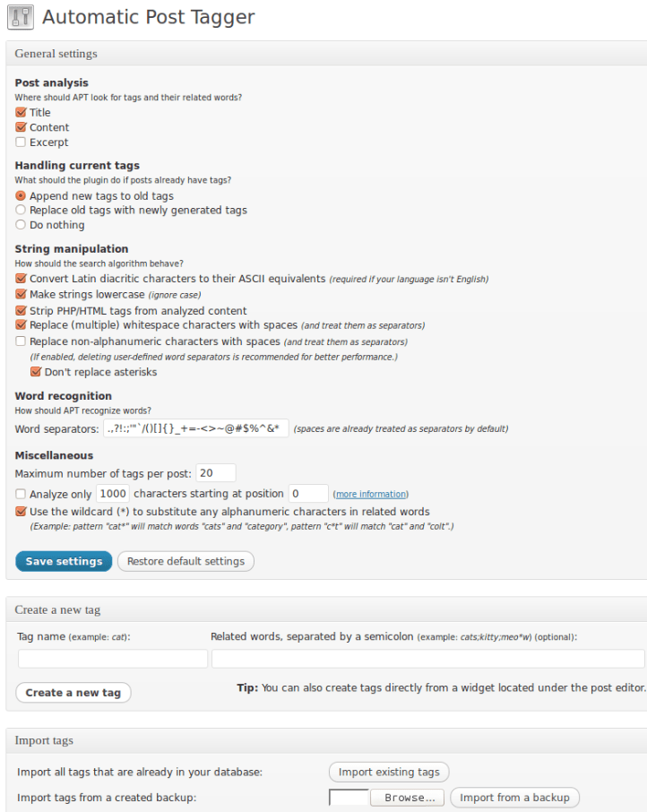Enable "Replace non-alphanumeric characters with spaces"
The width and height of the screenshot is (647, 812).
coord(20,341)
